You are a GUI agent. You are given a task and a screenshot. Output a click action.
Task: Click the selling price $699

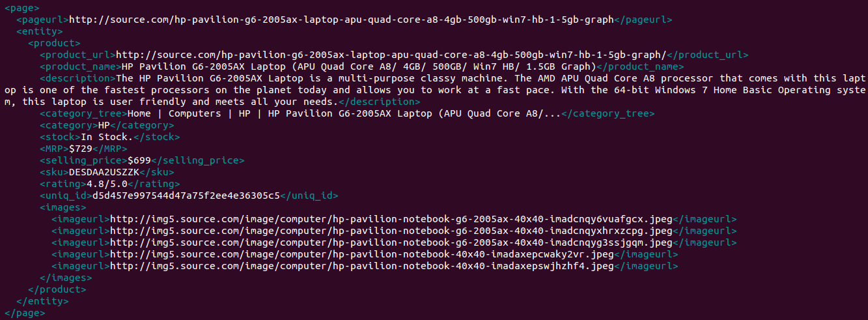pos(139,160)
